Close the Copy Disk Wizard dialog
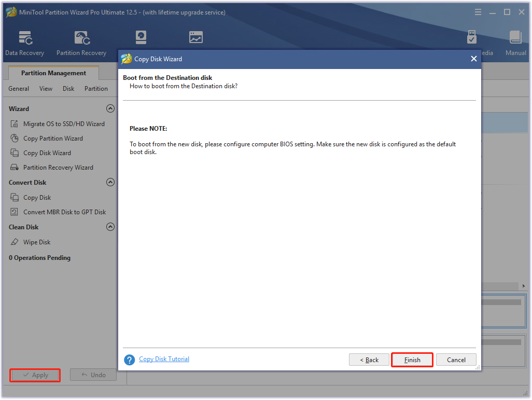Viewport: 532px width, 400px height. click(473, 59)
